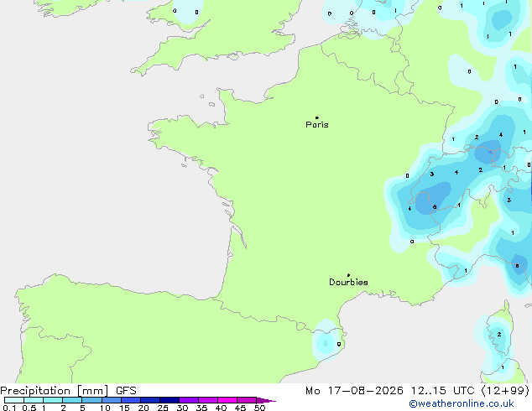Pick the 25–30 mm dark blue swatch
Image resolution: width=532 pixels, height=411 pixels.
click(x=170, y=400)
